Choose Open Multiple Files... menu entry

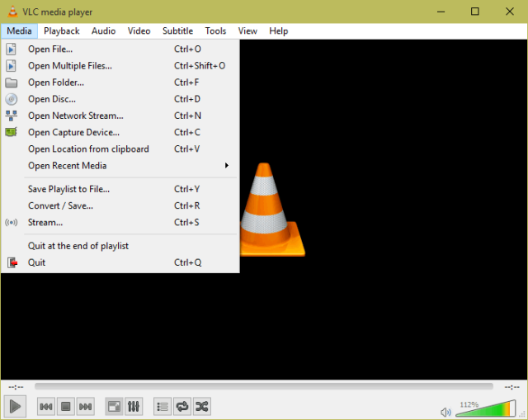click(120, 66)
